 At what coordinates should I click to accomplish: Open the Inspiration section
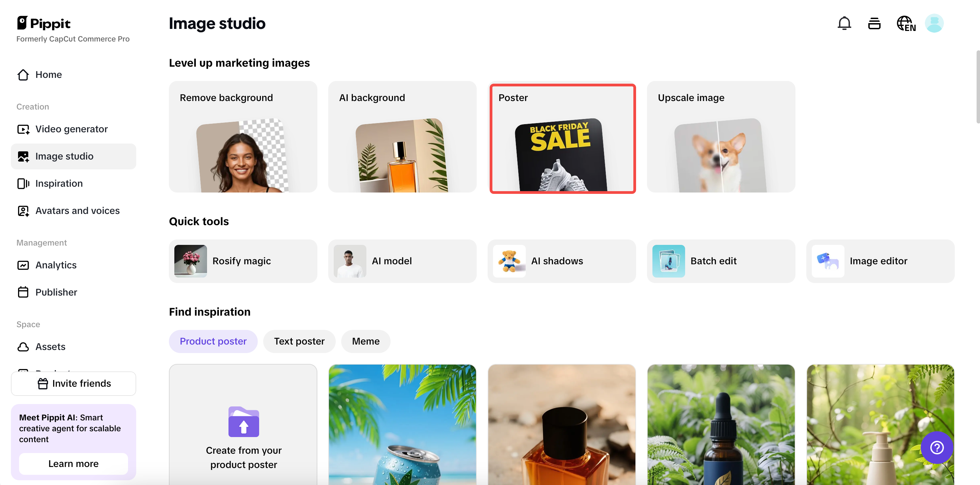(59, 183)
